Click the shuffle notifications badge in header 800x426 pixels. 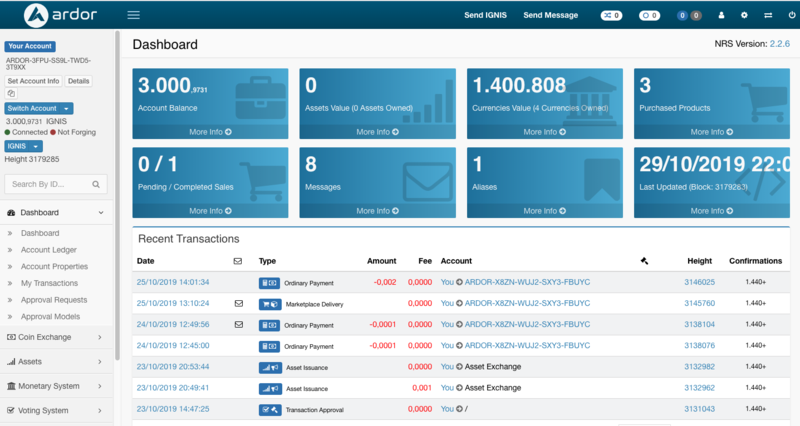610,15
